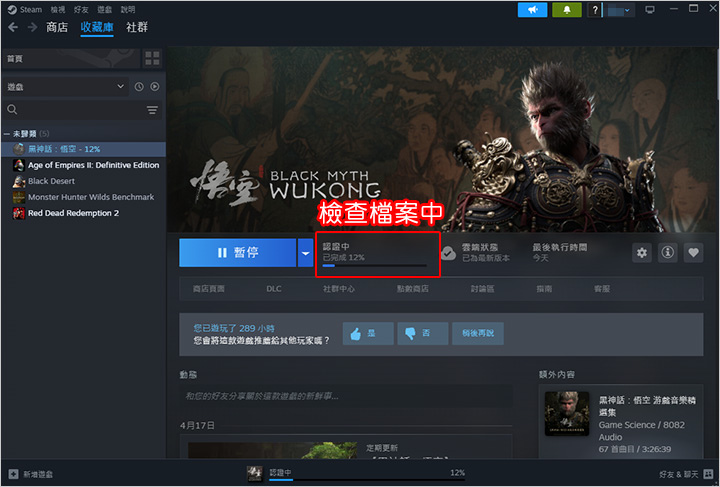Click 好友 & 聊天 label
This screenshot has width=720, height=487.
(x=678, y=474)
